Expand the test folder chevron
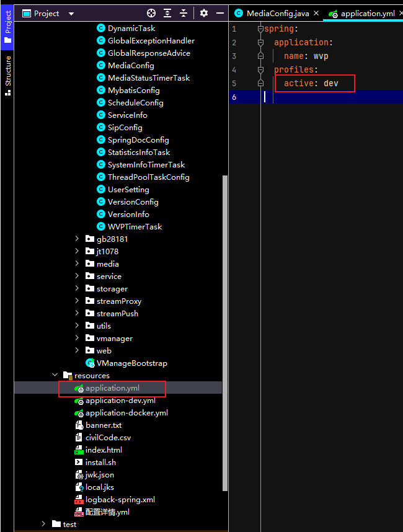 click(x=43, y=524)
